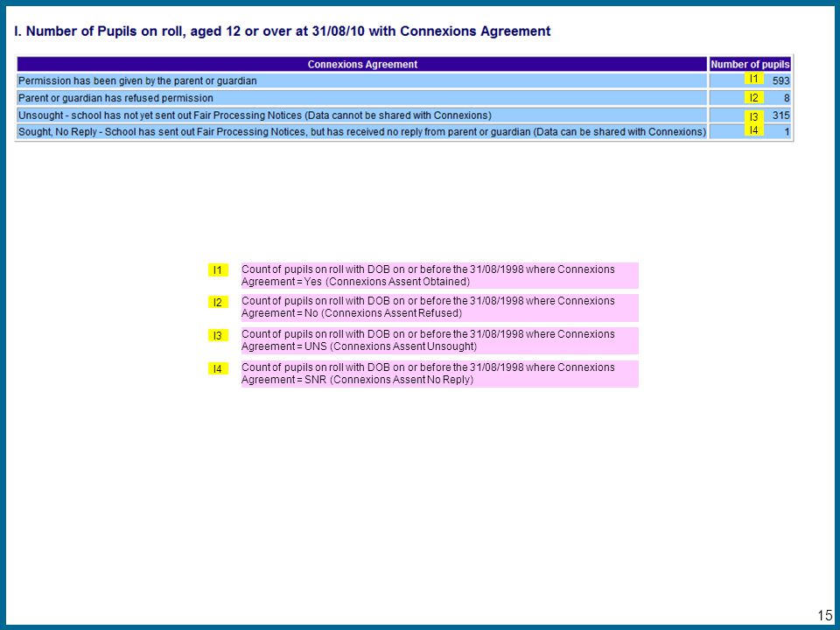Click the value 315 in the table
This screenshot has width=840, height=630.
780,115
